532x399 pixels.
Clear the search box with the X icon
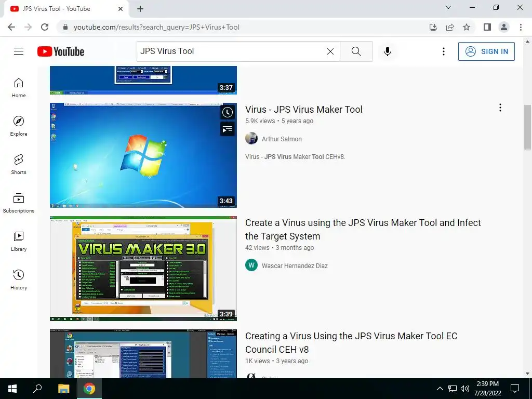[330, 51]
